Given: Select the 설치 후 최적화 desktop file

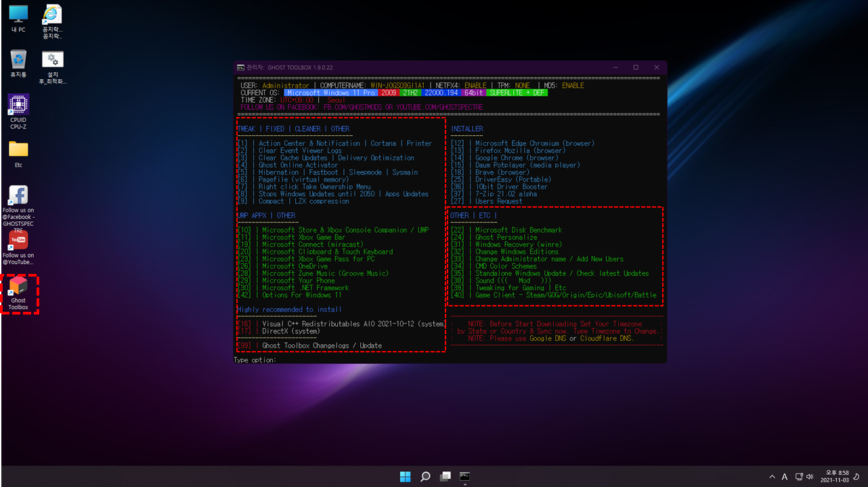Looking at the screenshot, I should click(x=53, y=67).
